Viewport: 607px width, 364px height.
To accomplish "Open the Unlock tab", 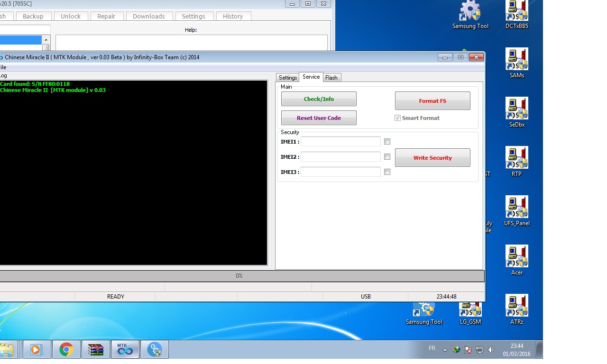I will [x=71, y=16].
